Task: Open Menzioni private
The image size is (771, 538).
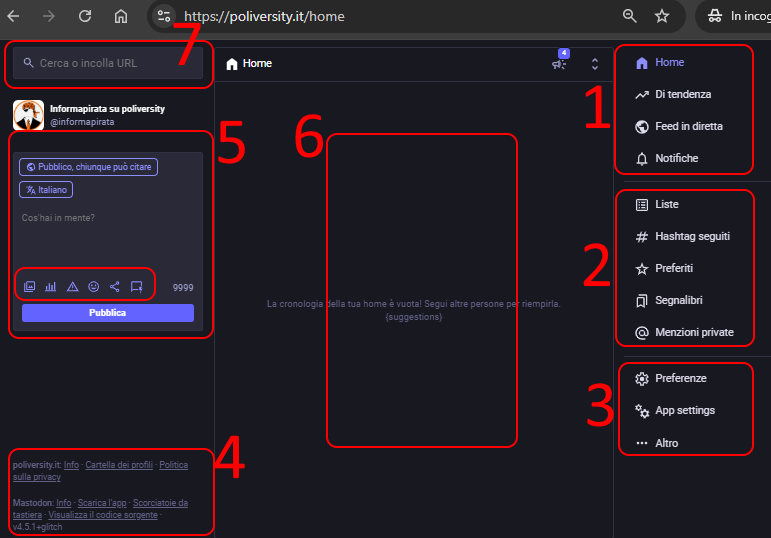Action: click(693, 332)
